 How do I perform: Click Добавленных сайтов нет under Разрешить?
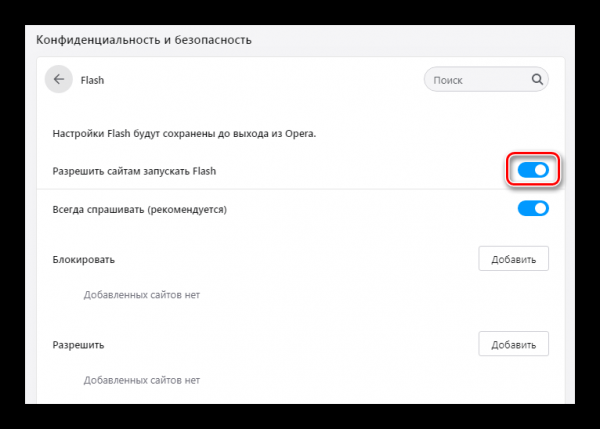[142, 380]
